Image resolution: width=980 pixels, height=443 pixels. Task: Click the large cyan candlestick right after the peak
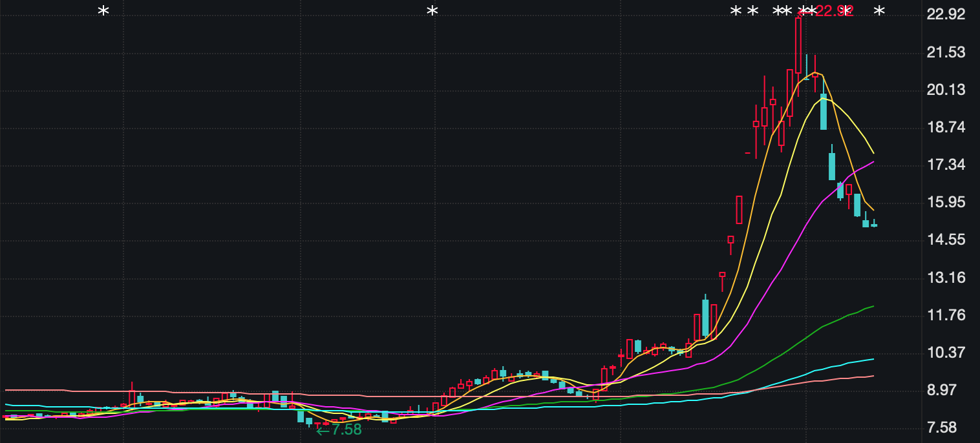coord(824,111)
